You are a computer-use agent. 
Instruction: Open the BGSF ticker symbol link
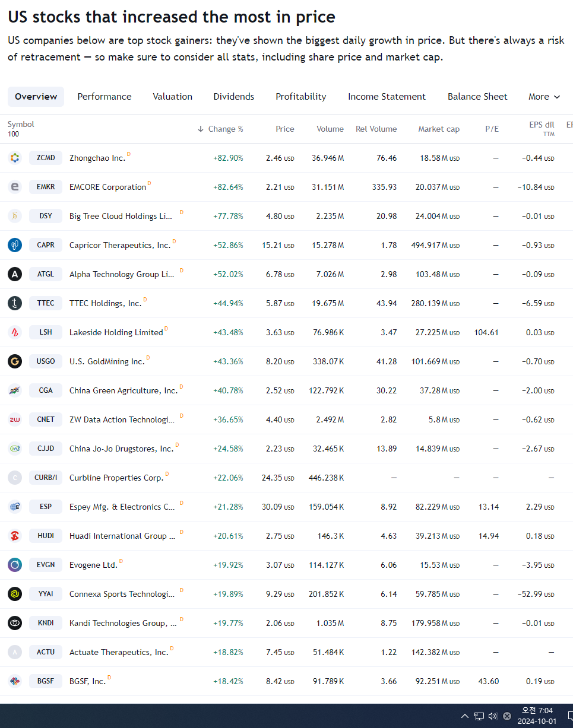coord(46,681)
